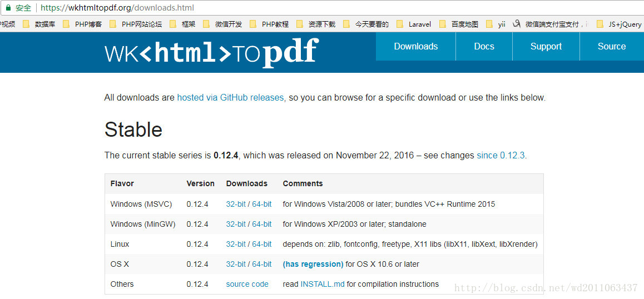644x299 pixels.
Task: Open the Docs navigation tab
Action: tap(484, 47)
